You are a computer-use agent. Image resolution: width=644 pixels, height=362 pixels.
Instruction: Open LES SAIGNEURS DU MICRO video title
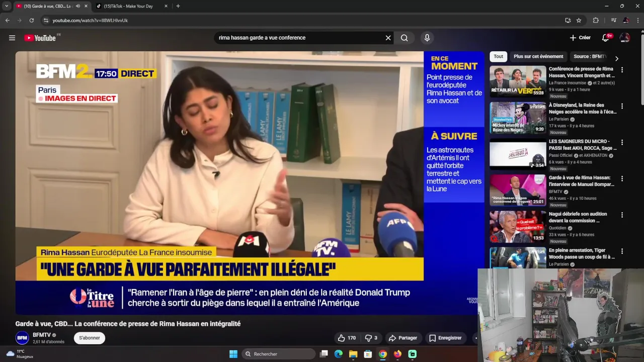pyautogui.click(x=583, y=145)
